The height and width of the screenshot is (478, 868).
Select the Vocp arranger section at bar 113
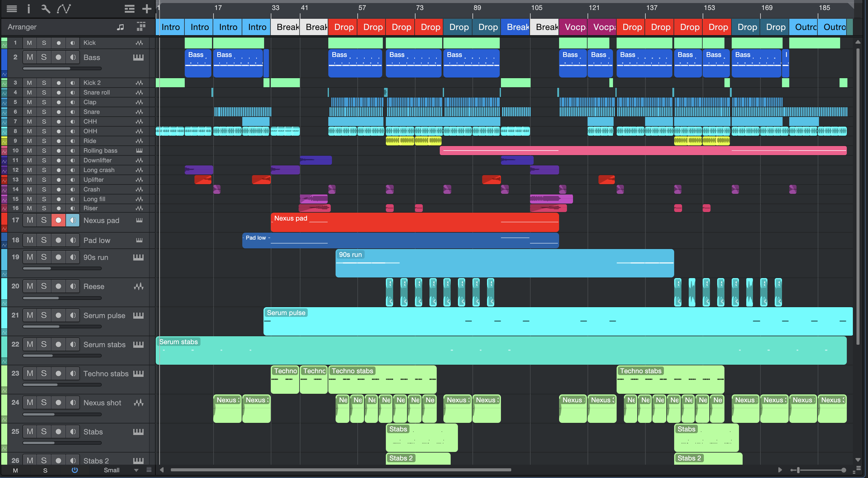[573, 27]
